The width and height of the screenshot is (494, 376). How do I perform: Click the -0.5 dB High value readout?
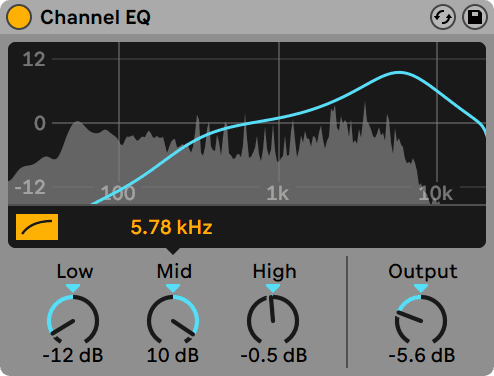pos(274,355)
